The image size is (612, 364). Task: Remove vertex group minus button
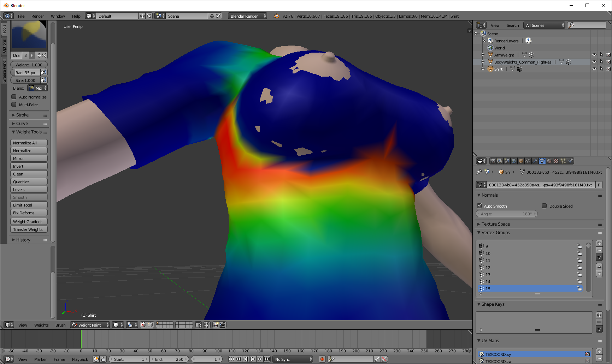[599, 250]
